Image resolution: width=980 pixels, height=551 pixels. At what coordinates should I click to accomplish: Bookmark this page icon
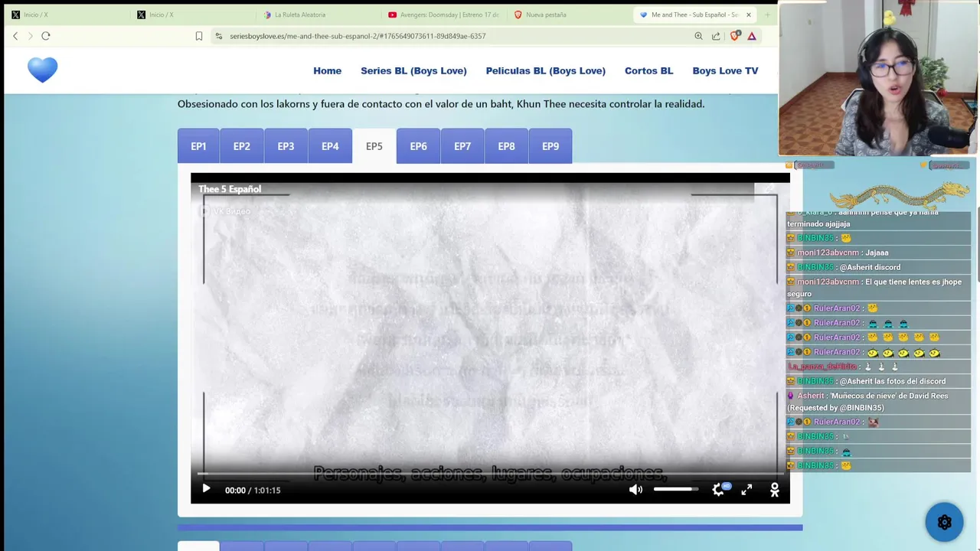coord(199,36)
